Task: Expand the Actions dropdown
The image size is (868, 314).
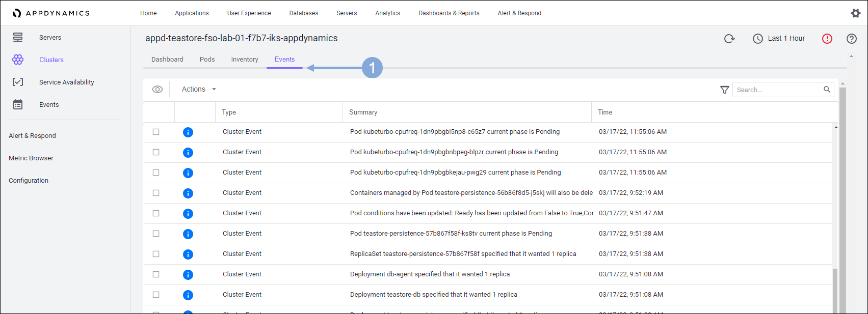Action: point(199,90)
